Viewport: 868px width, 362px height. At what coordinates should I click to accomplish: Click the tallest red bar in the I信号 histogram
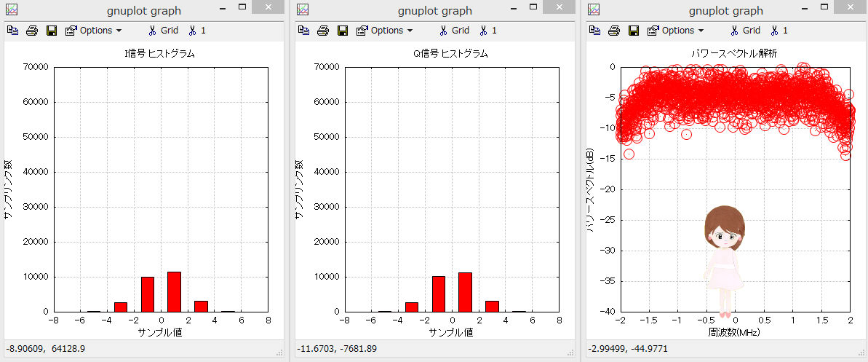click(174, 291)
